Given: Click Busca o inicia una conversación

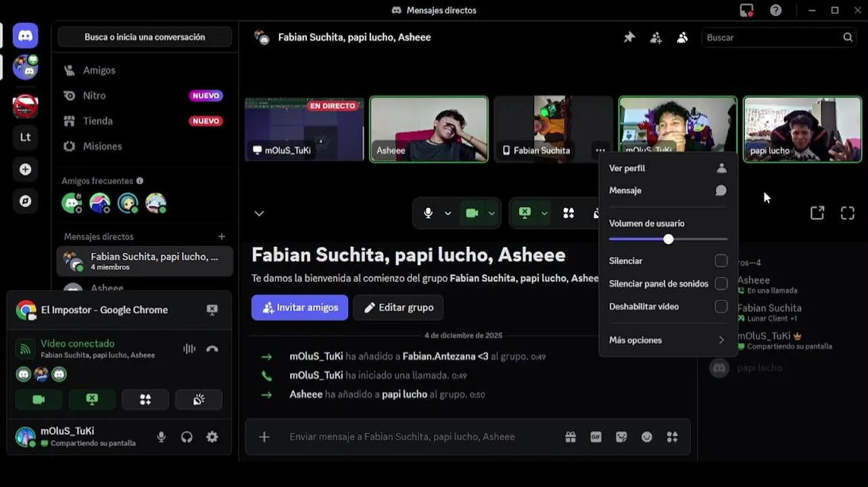Looking at the screenshot, I should click(145, 37).
